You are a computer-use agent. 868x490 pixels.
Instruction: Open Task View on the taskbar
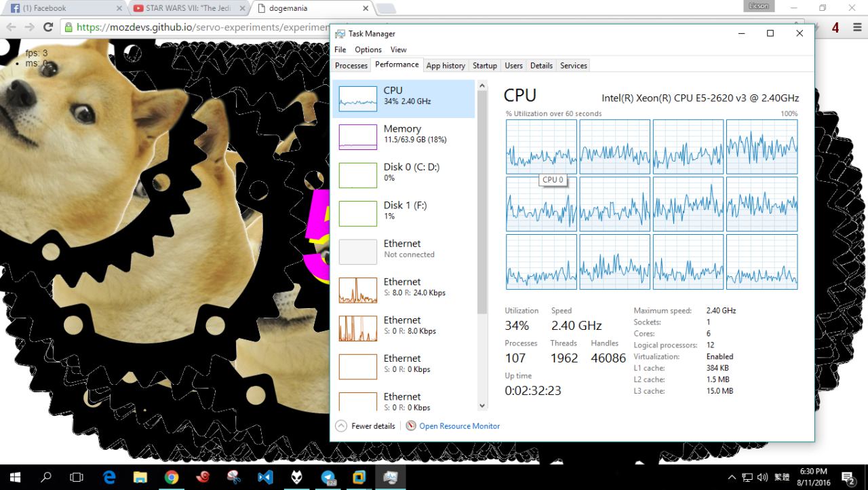tap(77, 477)
